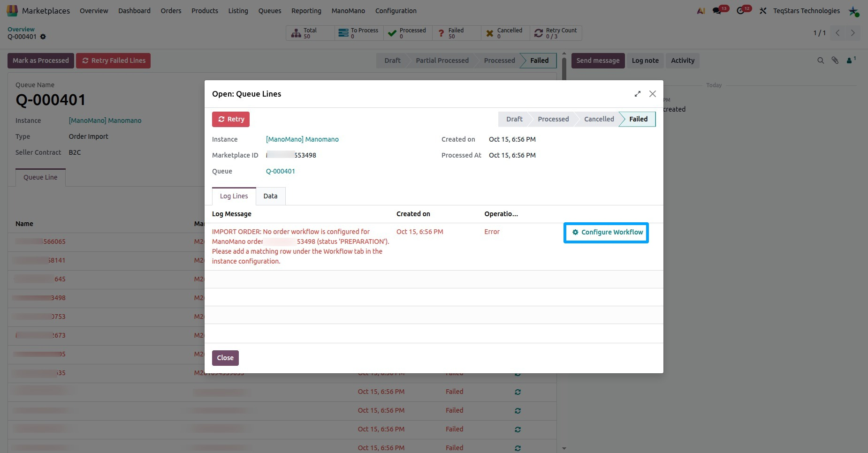This screenshot has width=868, height=453.
Task: Go to next record arrow
Action: [853, 33]
